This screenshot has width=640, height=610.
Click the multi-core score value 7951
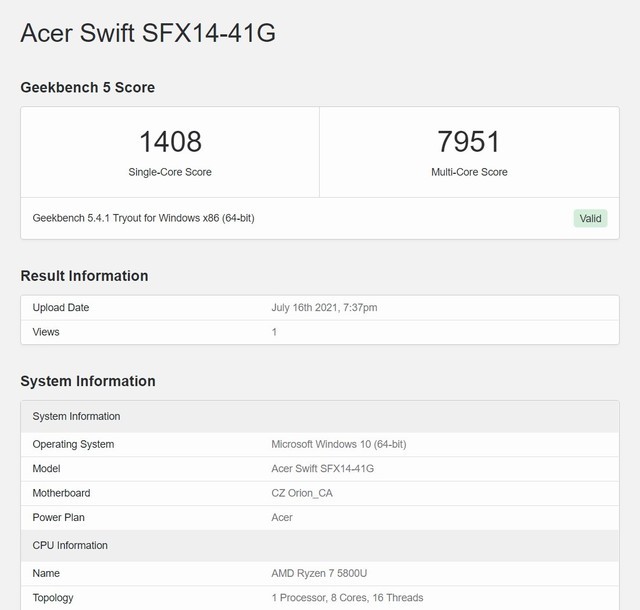[x=469, y=142]
